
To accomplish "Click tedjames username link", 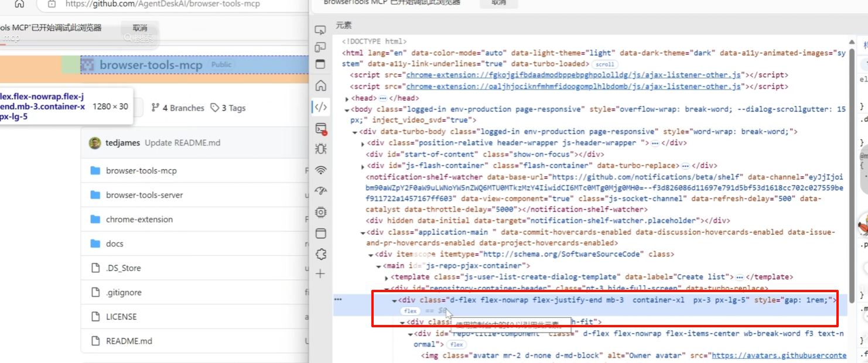I will [x=123, y=143].
